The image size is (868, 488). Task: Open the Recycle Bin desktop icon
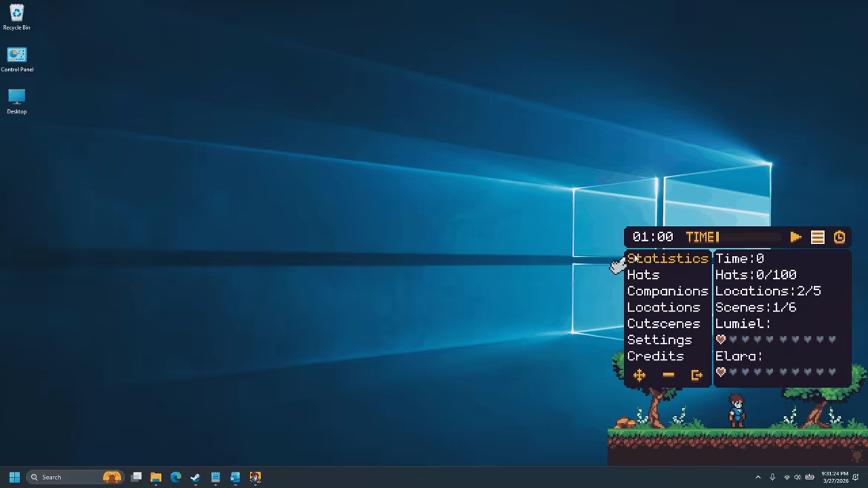click(x=16, y=17)
